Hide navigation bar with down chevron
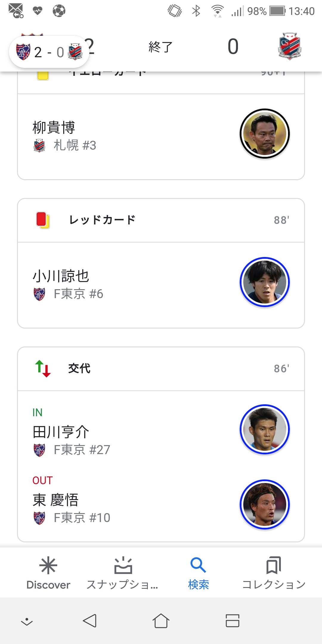Viewport: 322px width, 644px height. 27,621
